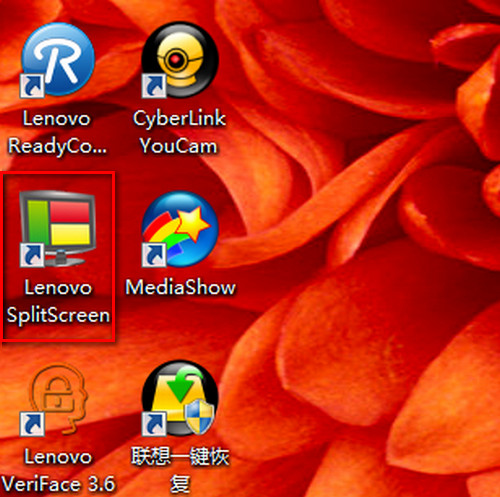This screenshot has height=497, width=500.
Task: Click the "Lenovo ReadyCo..." label text
Action: (x=57, y=133)
